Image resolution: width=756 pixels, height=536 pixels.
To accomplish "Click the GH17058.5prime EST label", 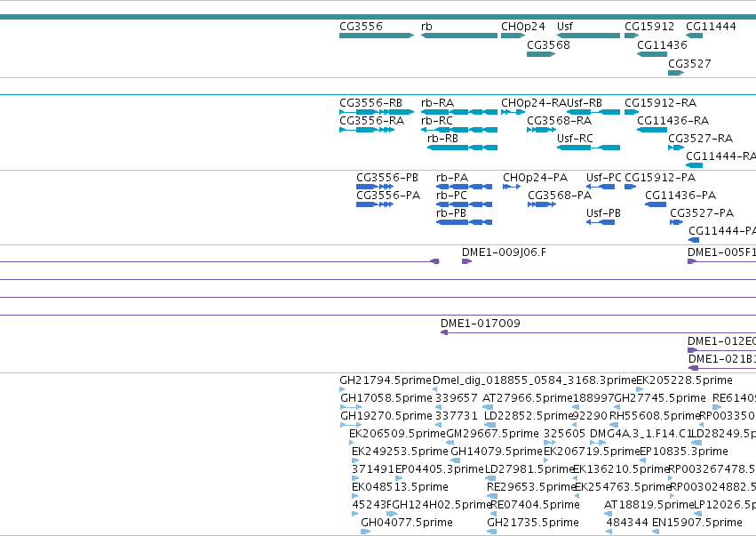I will pyautogui.click(x=386, y=398).
